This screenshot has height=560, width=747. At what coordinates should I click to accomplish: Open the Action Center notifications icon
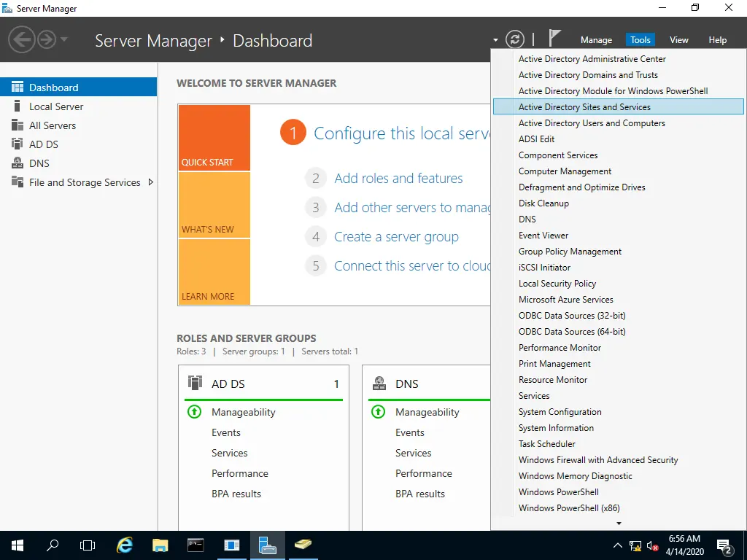coord(724,545)
